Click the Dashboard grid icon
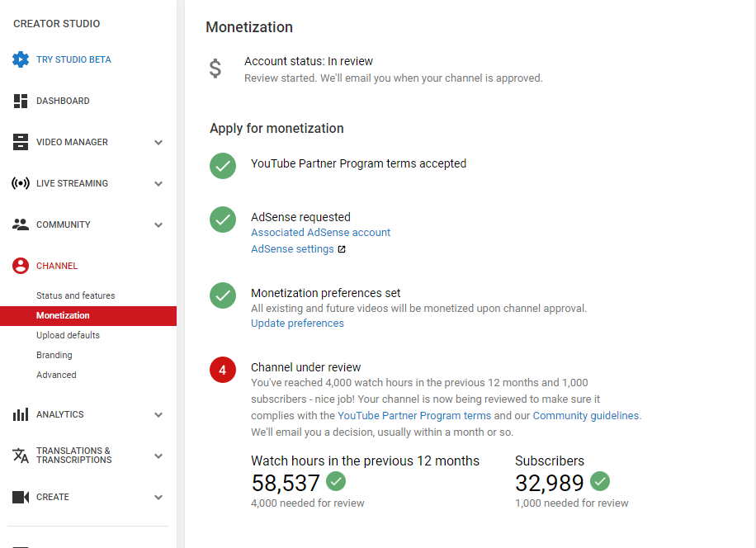Image resolution: width=756 pixels, height=548 pixels. 21,101
